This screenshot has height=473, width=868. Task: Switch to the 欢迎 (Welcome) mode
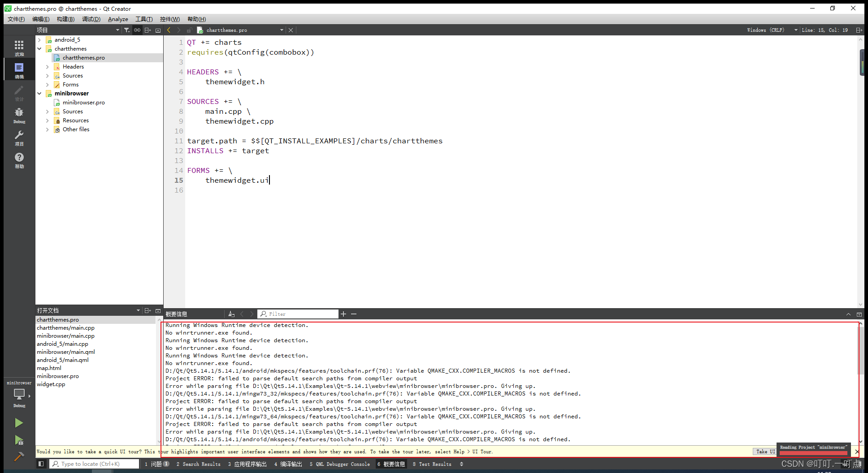click(x=19, y=47)
